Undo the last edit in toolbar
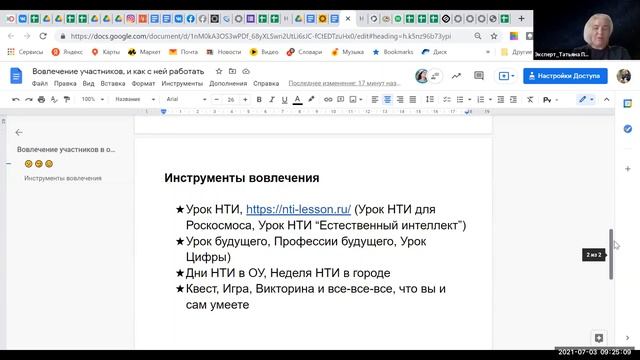 16,100
